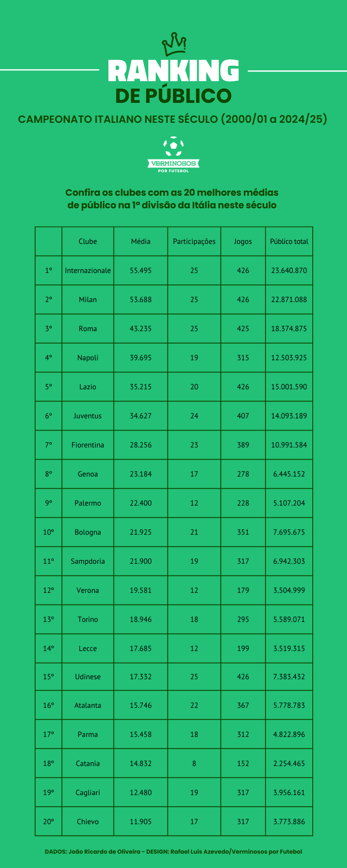Click the Verminosos por Futebol soccer ball logo
The width and height of the screenshot is (347, 868).
tap(173, 155)
